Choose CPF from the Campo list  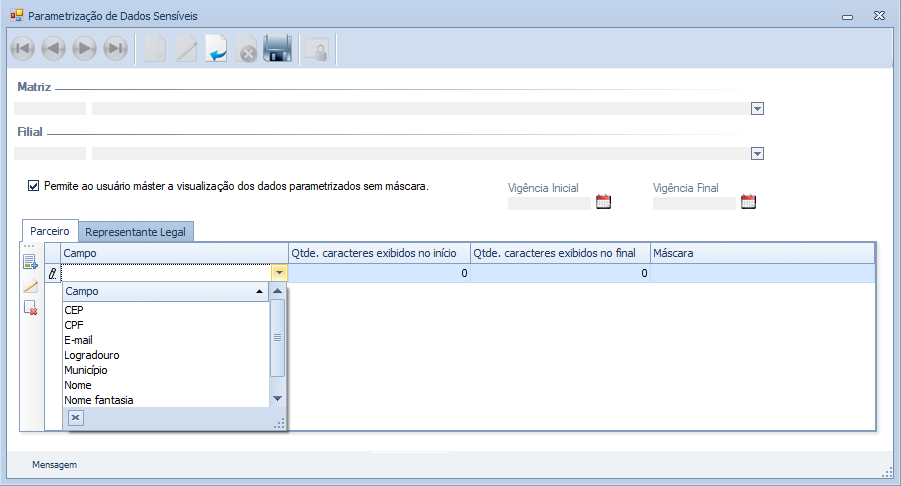(x=74, y=325)
